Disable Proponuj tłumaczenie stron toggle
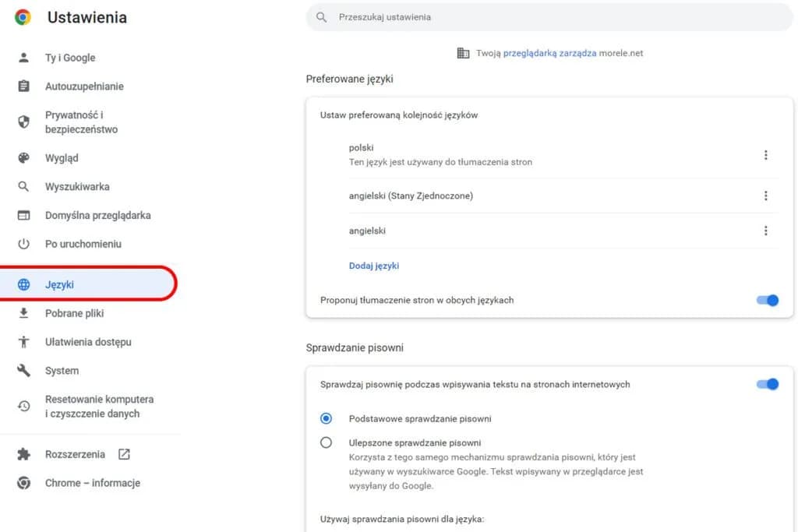 [x=768, y=300]
